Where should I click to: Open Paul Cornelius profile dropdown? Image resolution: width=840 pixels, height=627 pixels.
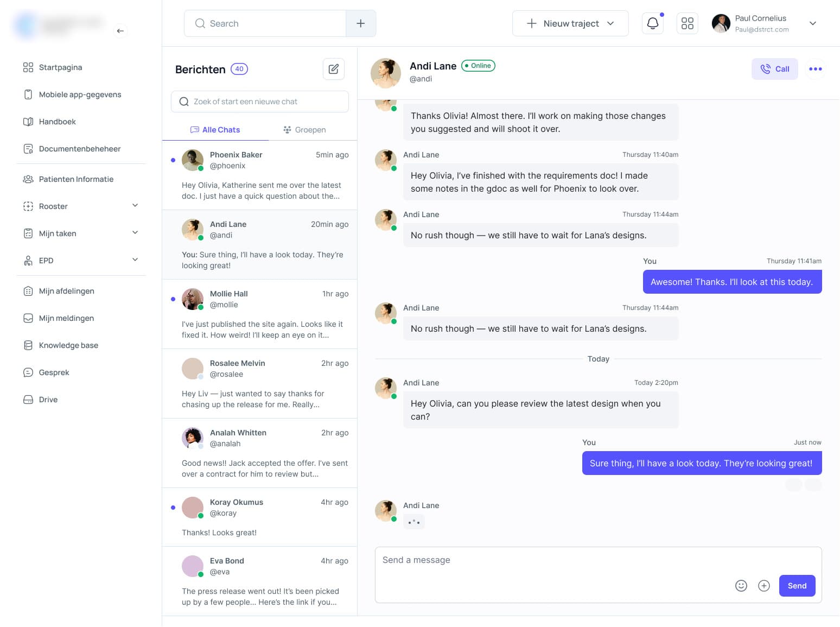tap(812, 23)
